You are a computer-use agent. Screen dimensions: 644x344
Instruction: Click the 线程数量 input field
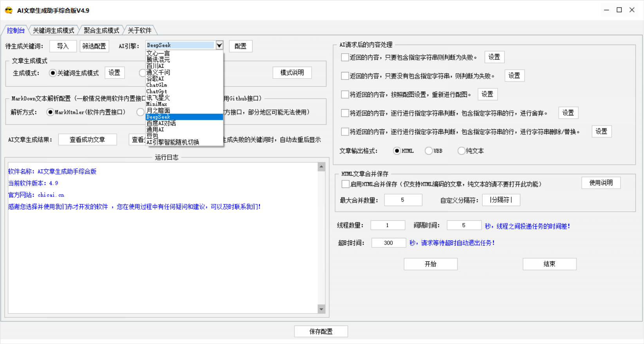(388, 225)
